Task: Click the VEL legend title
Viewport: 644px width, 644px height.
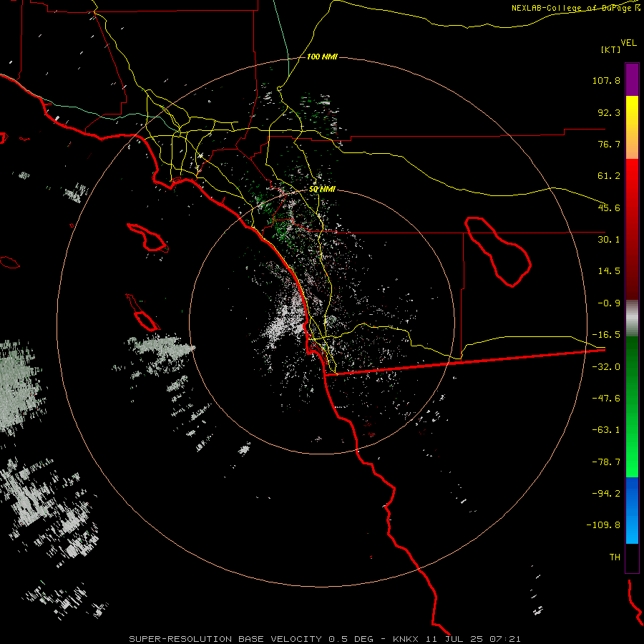Action: [x=628, y=43]
